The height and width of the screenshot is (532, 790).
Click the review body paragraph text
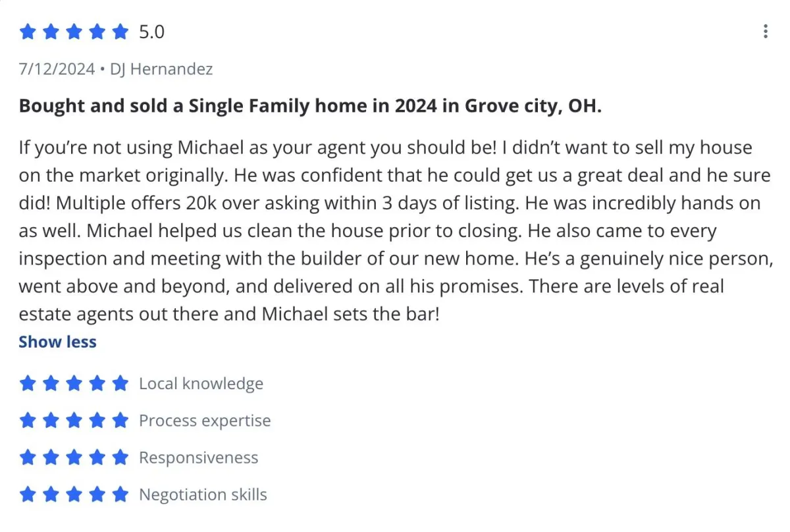[388, 230]
